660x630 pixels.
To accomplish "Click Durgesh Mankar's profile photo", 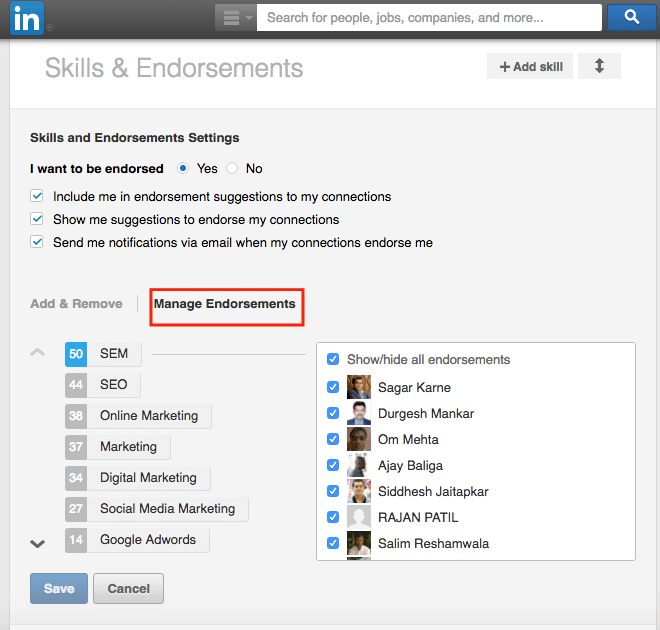I will pos(359,413).
